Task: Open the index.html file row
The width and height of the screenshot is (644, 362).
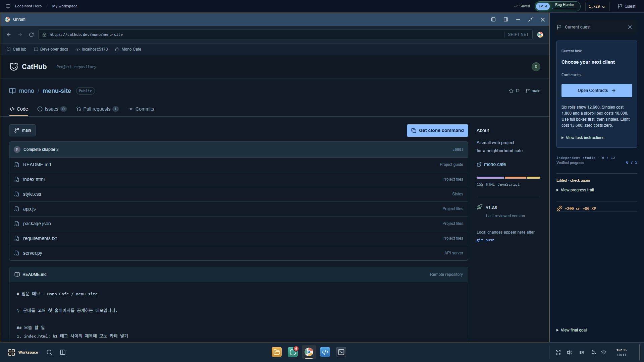Action: pos(238,179)
